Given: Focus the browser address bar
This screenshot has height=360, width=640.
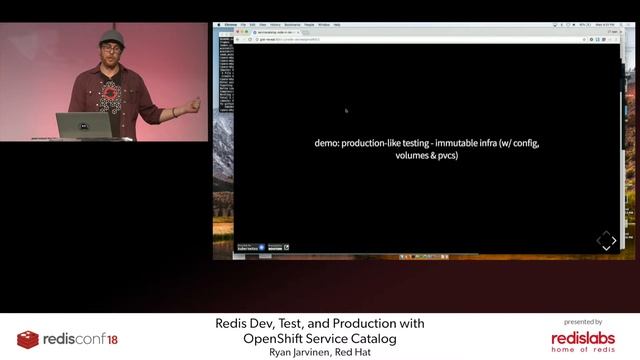Looking at the screenshot, I should point(420,40).
